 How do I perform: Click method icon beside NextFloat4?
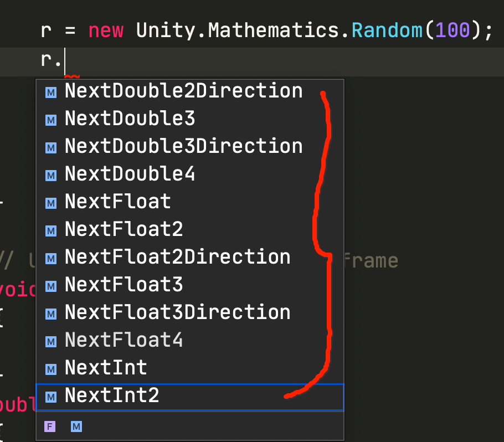51,341
